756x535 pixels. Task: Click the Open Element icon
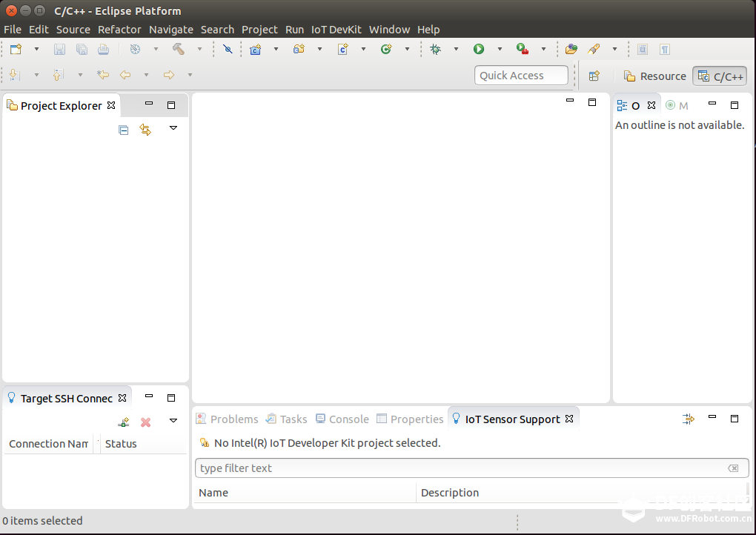(x=571, y=49)
